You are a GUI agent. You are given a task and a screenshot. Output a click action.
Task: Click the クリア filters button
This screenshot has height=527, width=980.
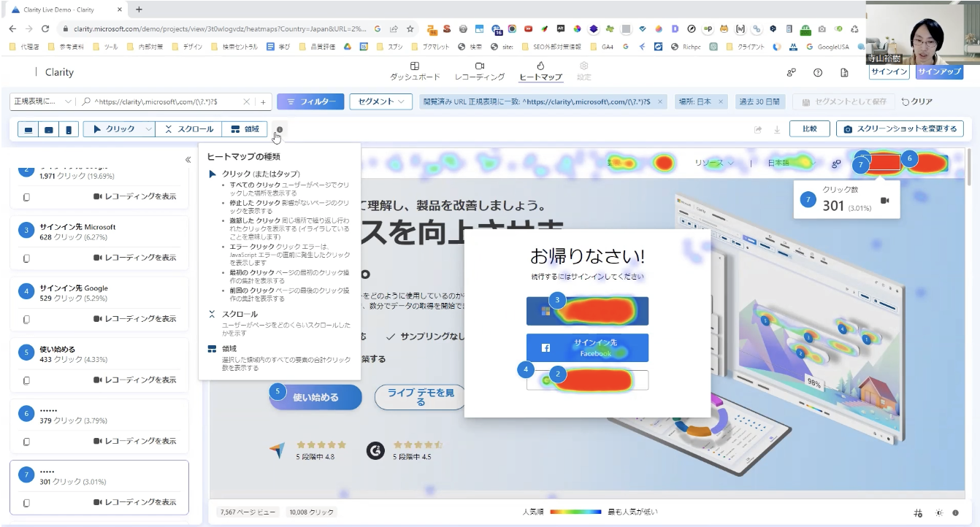(x=917, y=102)
